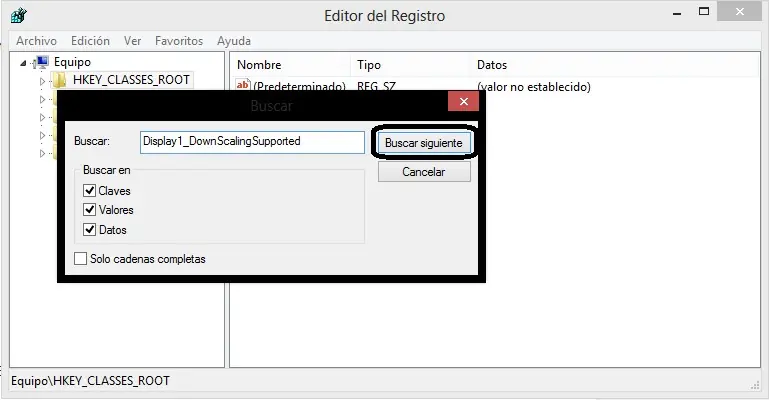Screen dimensions: 769x400
Task: Maximize the Editor del Registro window
Action: pyautogui.click(x=704, y=12)
